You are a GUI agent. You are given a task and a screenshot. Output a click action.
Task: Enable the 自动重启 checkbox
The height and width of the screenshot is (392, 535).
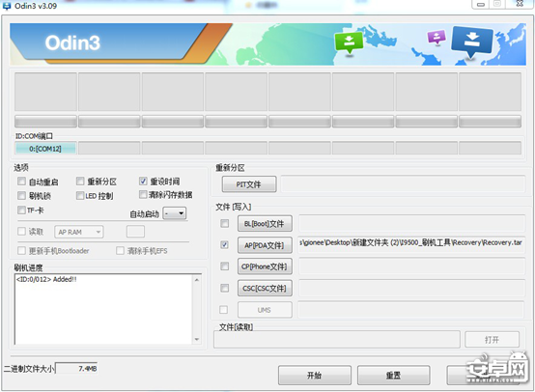coord(21,182)
